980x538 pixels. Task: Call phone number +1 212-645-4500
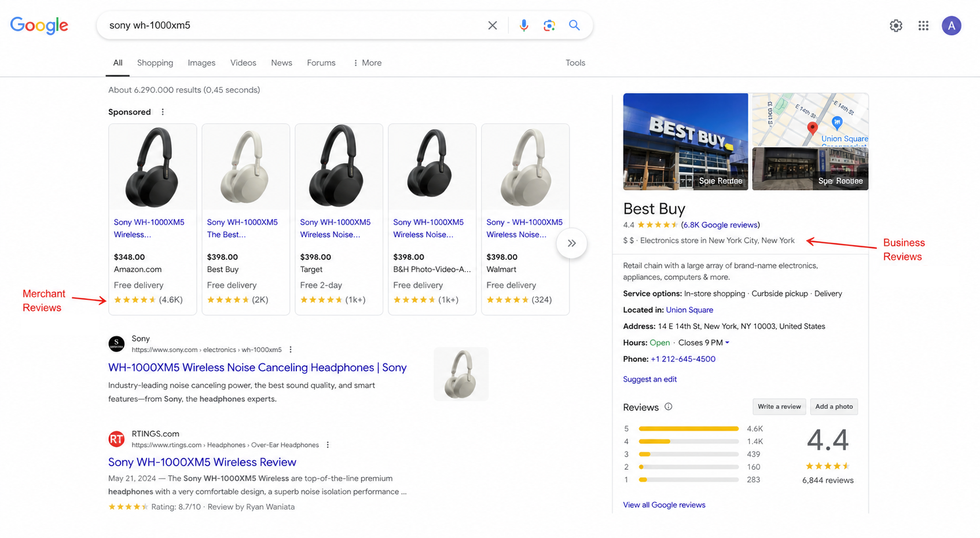683,359
